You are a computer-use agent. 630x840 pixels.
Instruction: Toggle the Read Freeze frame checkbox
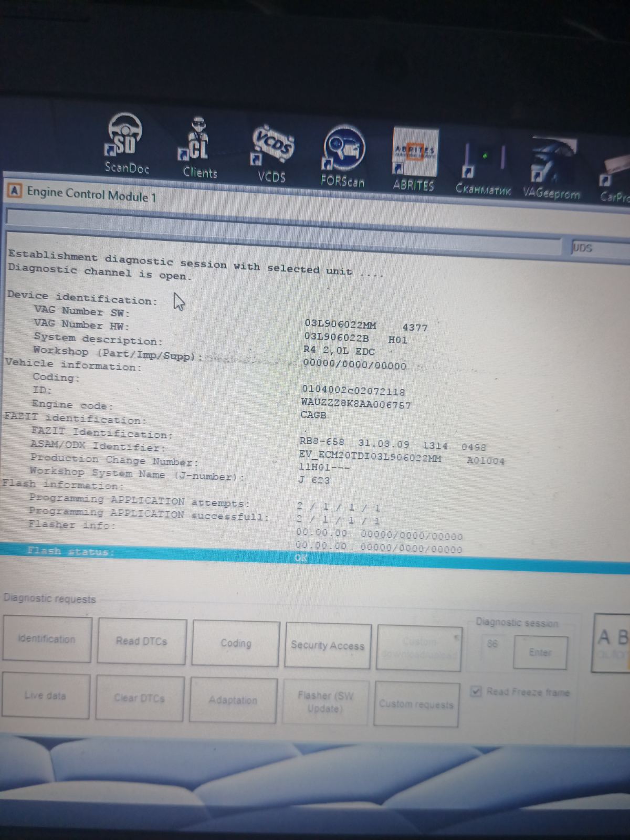pyautogui.click(x=476, y=691)
